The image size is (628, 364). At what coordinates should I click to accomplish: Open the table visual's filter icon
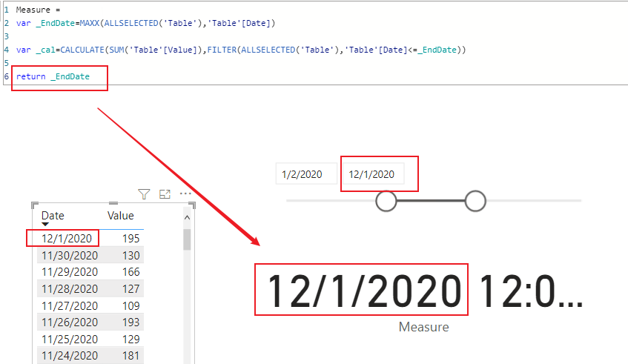(x=144, y=194)
